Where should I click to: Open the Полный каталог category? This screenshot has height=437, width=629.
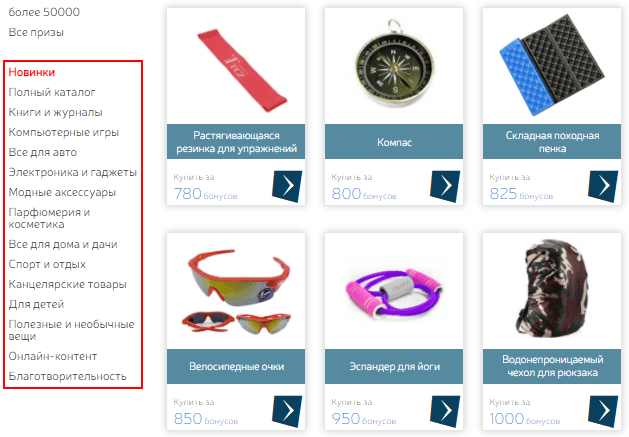[52, 92]
